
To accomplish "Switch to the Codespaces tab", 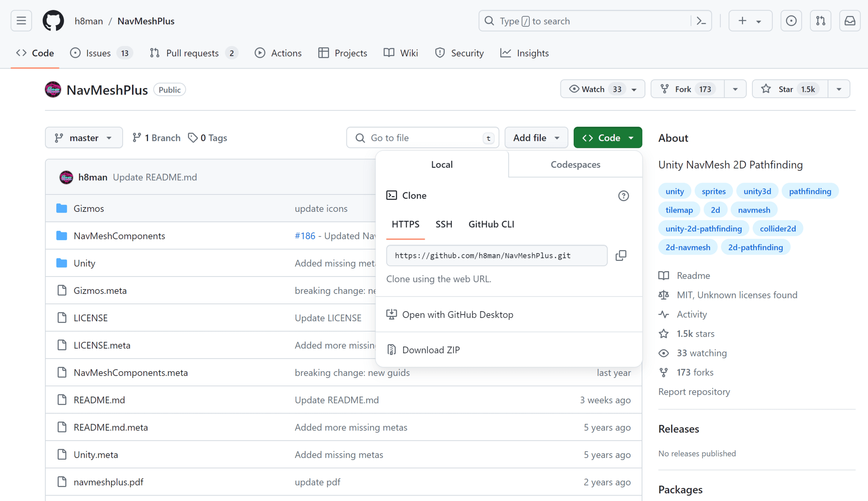I will tap(575, 164).
